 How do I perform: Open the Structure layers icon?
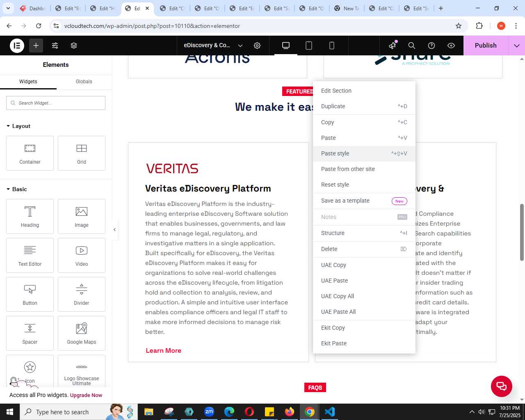[74, 46]
